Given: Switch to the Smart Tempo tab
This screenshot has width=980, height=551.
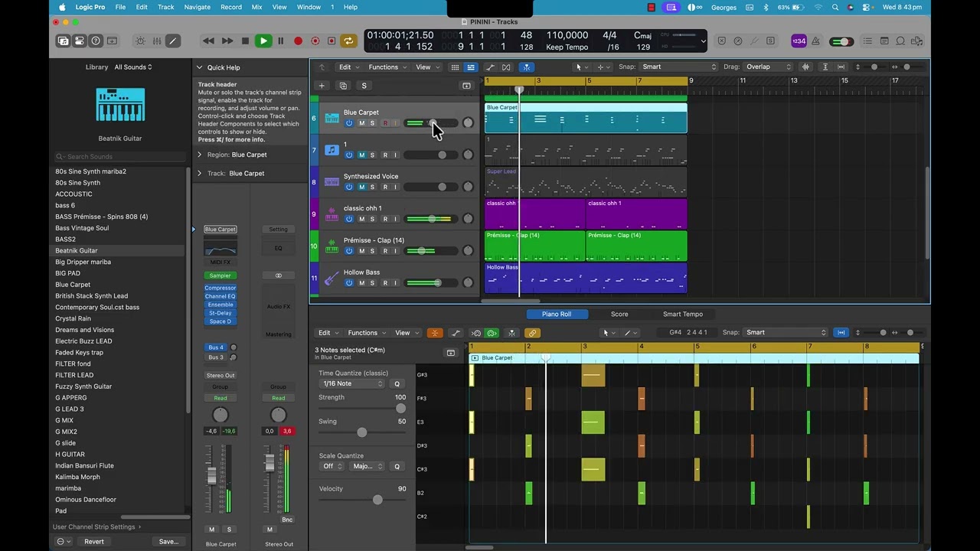Looking at the screenshot, I should point(683,315).
